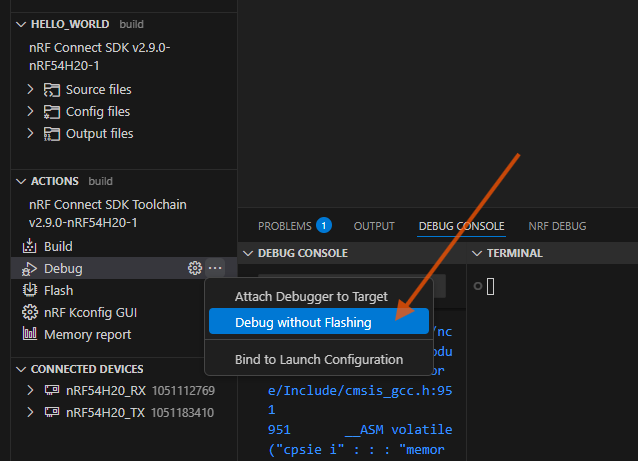The image size is (638, 461).
Task: Switch to the PROBLEMS tab
Action: pos(284,226)
